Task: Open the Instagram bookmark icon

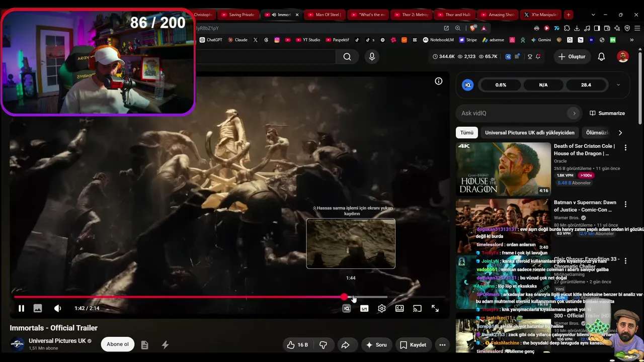Action: (x=277, y=40)
